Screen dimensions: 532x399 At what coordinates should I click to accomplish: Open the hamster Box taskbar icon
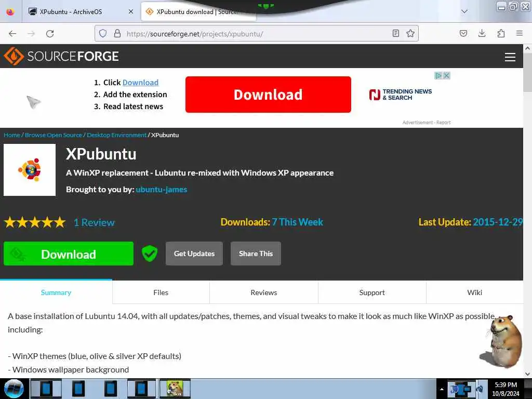click(175, 389)
